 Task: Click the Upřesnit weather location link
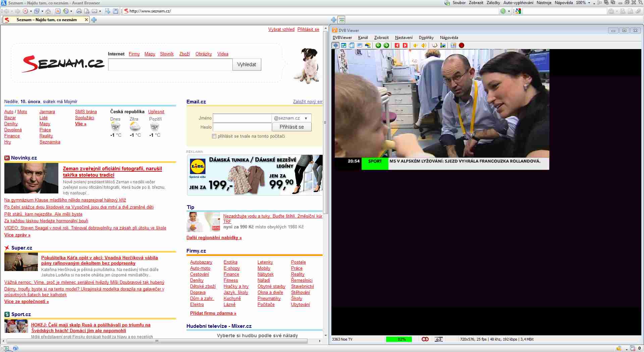pos(156,112)
